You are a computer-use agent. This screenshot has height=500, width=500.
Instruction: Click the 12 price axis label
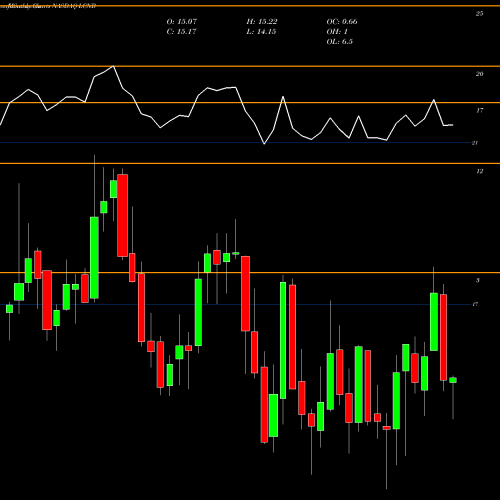click(x=479, y=171)
